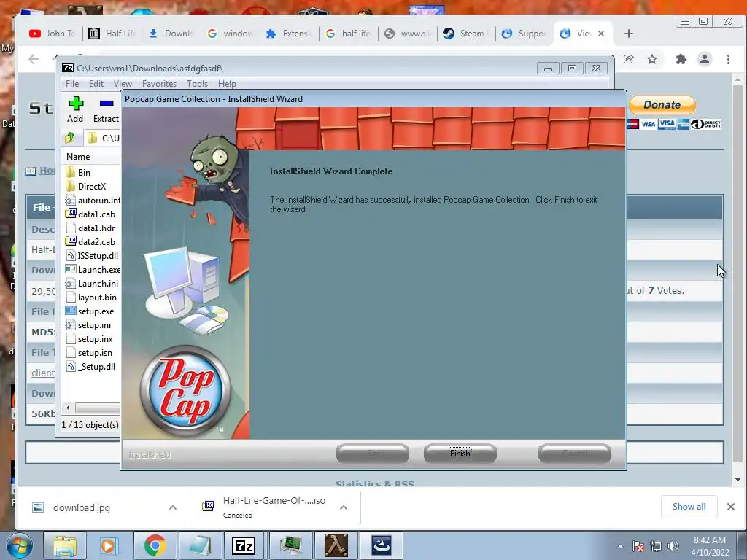The height and width of the screenshot is (560, 747).
Task: Go up one folder in 7-Zip
Action: [70, 138]
